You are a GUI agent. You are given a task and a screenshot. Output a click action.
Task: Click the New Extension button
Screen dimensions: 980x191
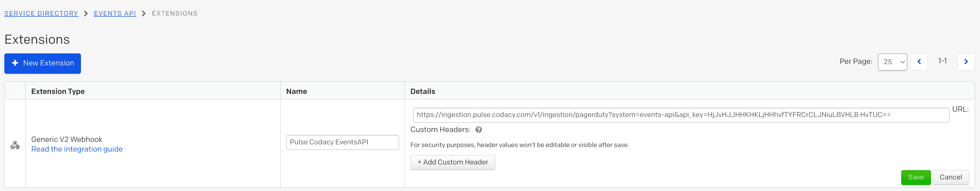[42, 63]
